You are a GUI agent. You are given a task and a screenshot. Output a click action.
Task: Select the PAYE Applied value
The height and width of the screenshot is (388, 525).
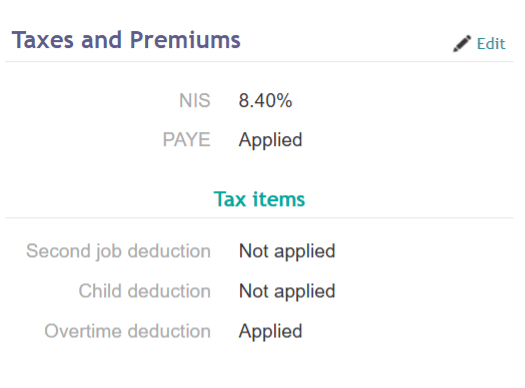pos(270,140)
